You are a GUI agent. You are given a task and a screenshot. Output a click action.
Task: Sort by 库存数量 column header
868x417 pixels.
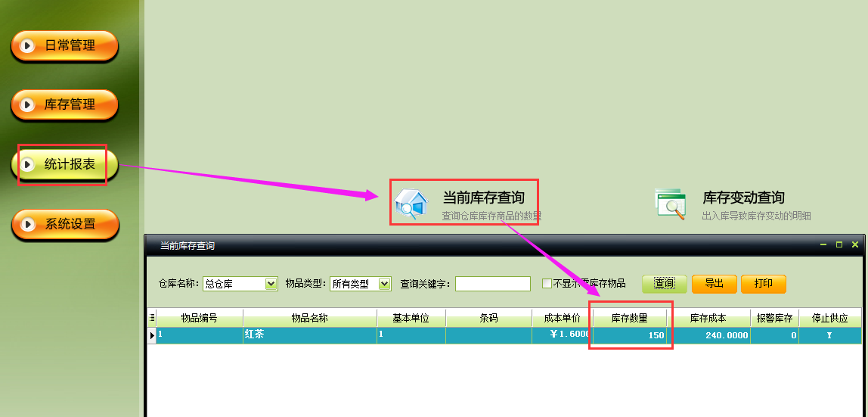pyautogui.click(x=629, y=318)
